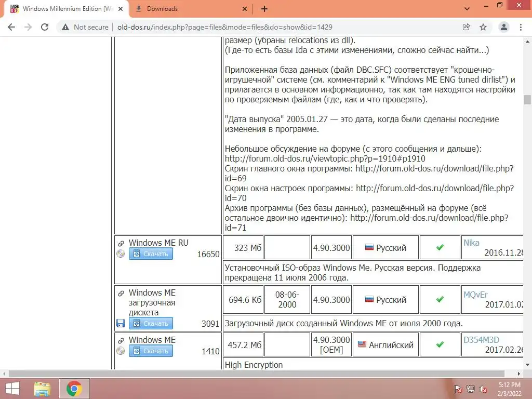Screen dimensions: 532x399
Task: Click the US flag next to Английский
Action: click(362, 344)
